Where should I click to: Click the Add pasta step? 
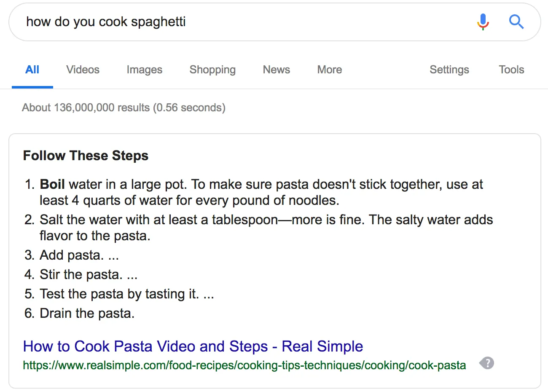tap(72, 255)
